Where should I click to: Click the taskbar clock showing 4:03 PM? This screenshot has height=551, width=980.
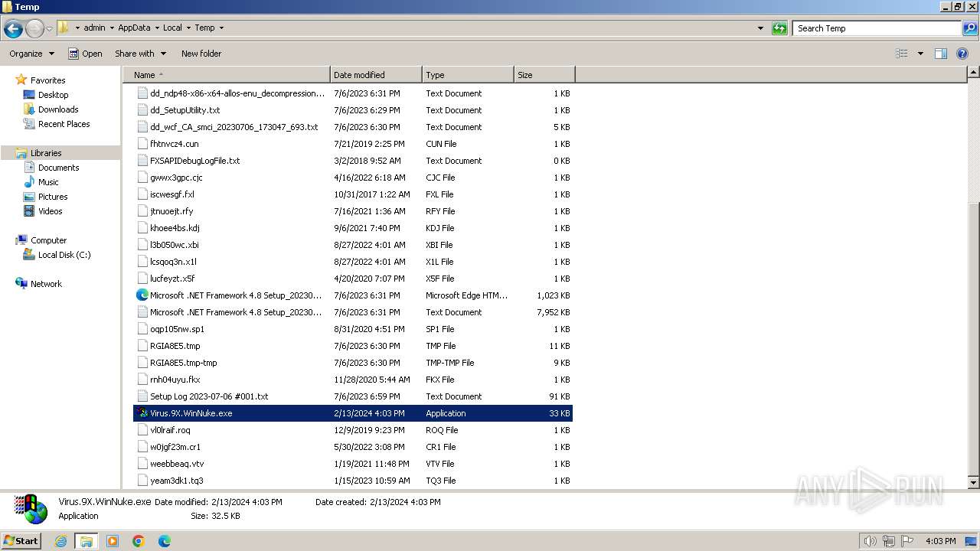click(940, 541)
